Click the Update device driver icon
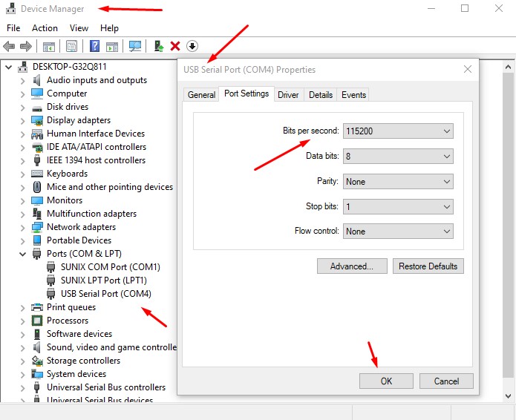 coord(159,46)
